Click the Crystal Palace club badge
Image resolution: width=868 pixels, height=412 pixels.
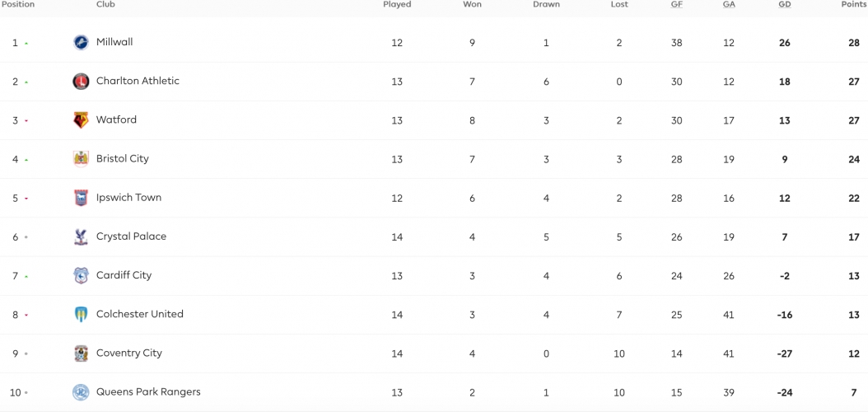(x=81, y=236)
